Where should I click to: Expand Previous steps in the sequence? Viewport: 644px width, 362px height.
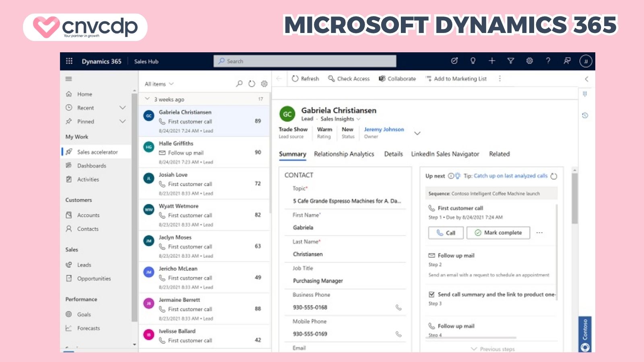pyautogui.click(x=493, y=349)
